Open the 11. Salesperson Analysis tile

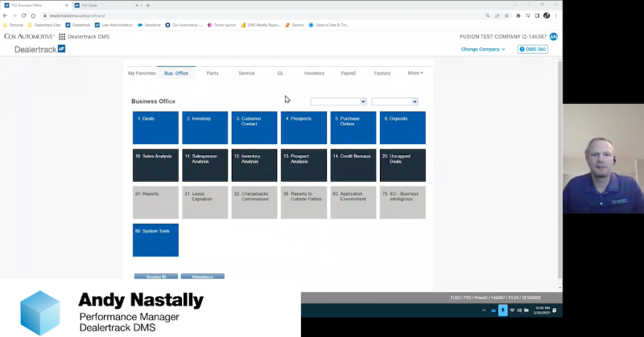205,165
